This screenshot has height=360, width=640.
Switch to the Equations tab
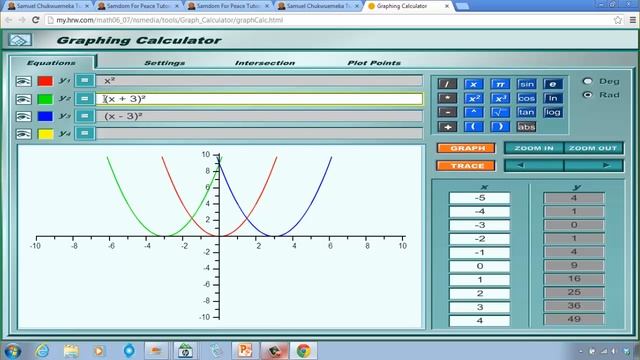[x=51, y=62]
